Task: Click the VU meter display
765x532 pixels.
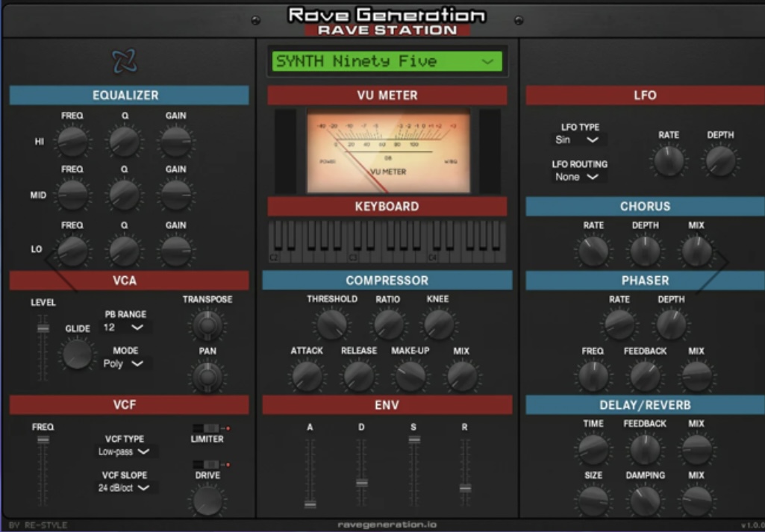Action: coord(388,151)
